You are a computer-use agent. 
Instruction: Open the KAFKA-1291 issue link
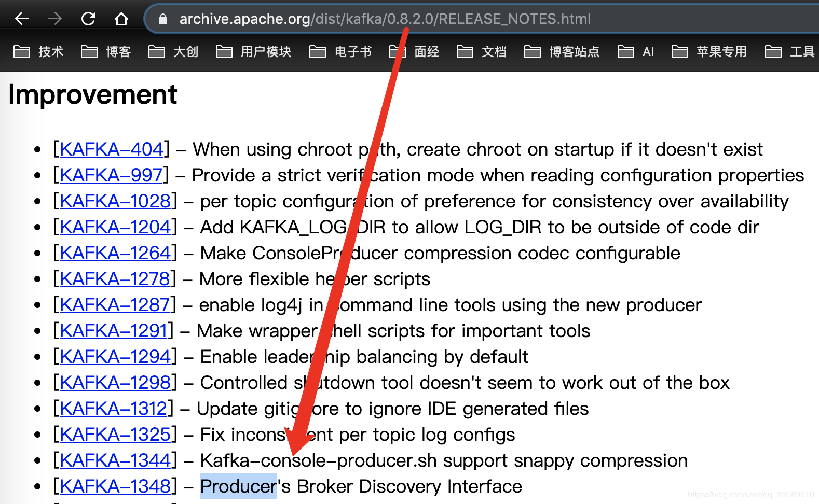tap(114, 331)
